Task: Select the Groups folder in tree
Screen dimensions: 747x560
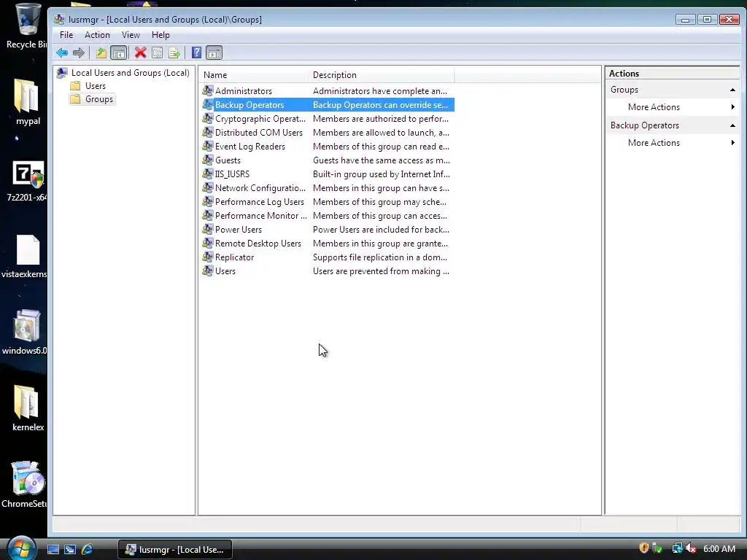Action: [92, 99]
